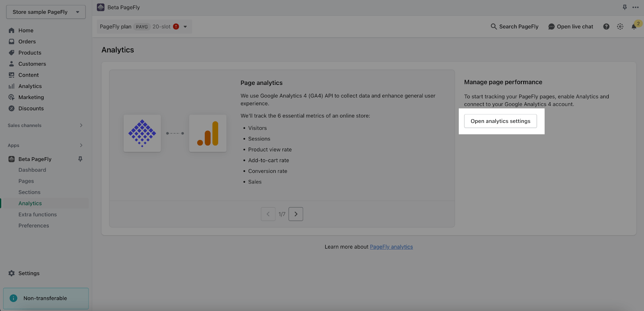Click the Home icon in sidebar
This screenshot has width=644, height=311.
[x=12, y=31]
